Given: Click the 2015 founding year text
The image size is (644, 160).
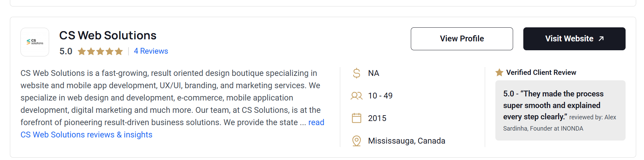Looking at the screenshot, I should (x=377, y=118).
